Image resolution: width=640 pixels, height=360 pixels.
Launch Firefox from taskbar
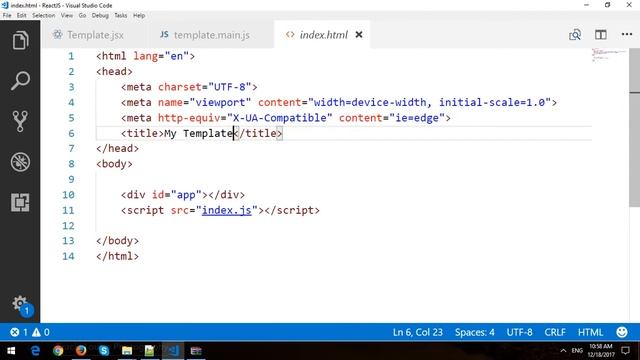tap(81, 351)
